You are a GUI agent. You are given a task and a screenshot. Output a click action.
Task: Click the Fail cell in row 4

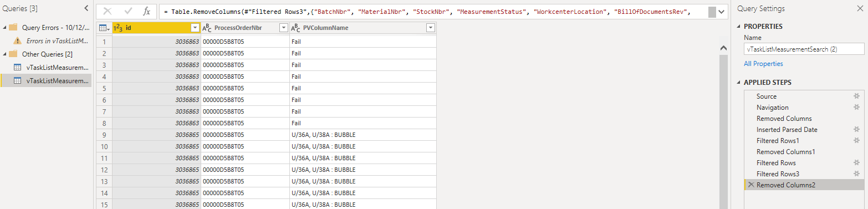tap(362, 76)
